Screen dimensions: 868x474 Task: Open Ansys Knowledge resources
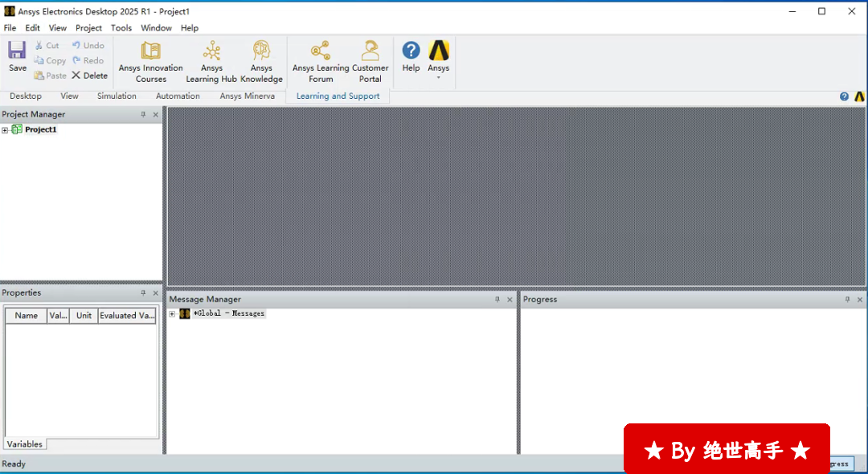[x=261, y=61]
